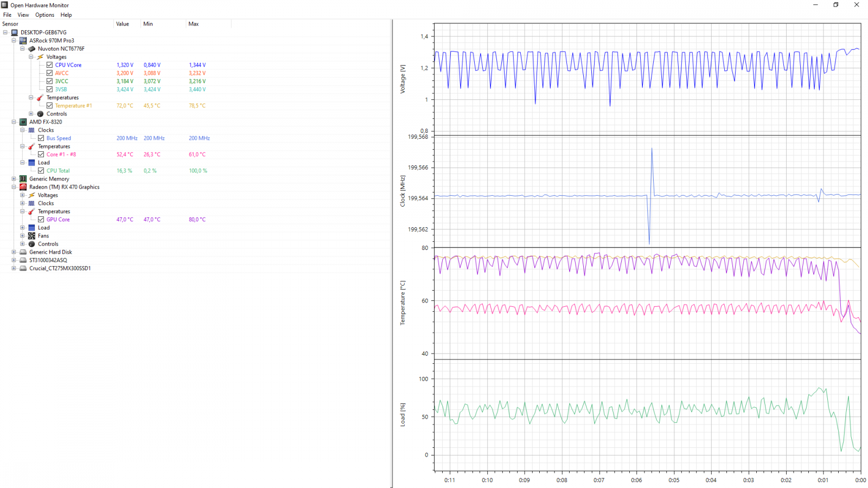
Task: Click the Crucial_CT275MX300SSD1 drive icon
Action: click(x=23, y=268)
